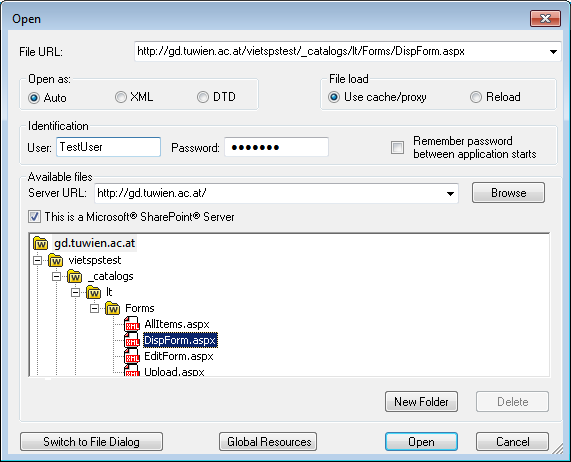Collapse the _catalogs tree node

(56, 276)
